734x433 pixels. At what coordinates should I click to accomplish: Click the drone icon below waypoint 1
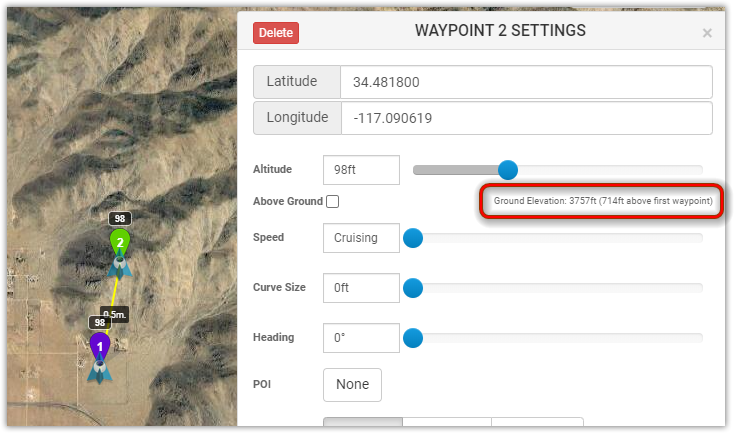100,372
